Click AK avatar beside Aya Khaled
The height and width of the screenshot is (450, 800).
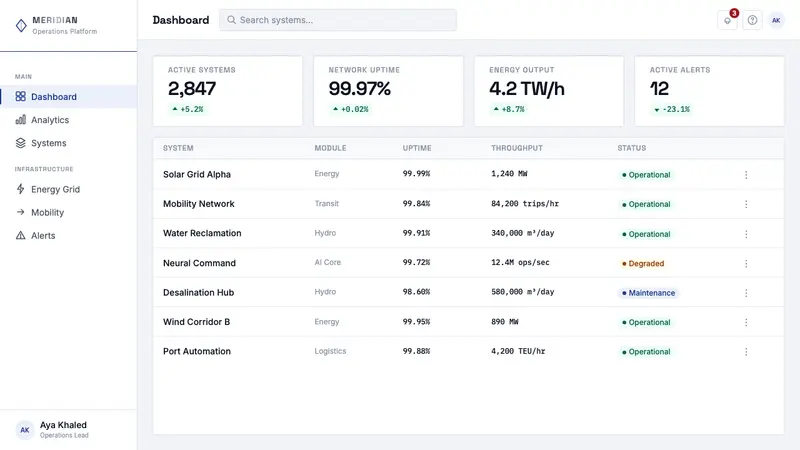click(24, 430)
